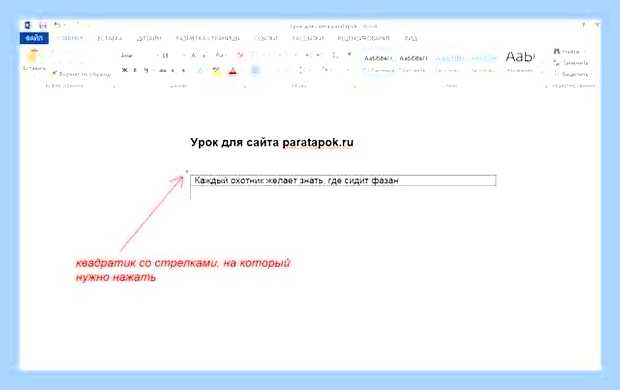
Task: Apply the large АаЬ Название style
Action: pyautogui.click(x=520, y=62)
